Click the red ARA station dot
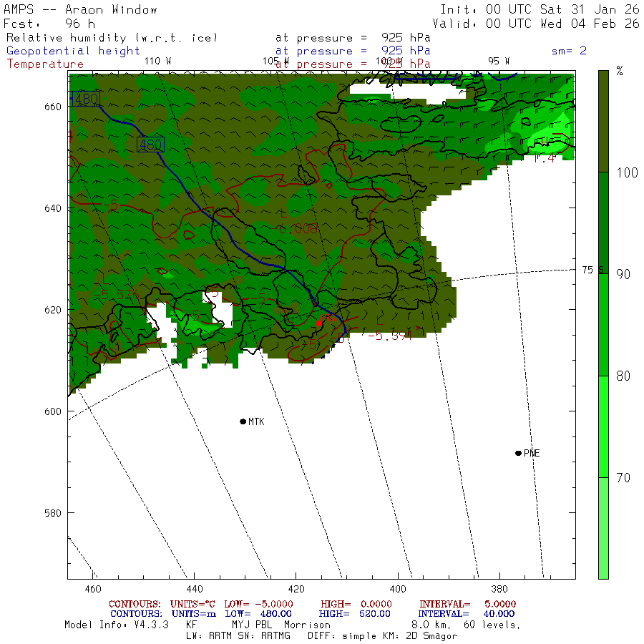 318,323
